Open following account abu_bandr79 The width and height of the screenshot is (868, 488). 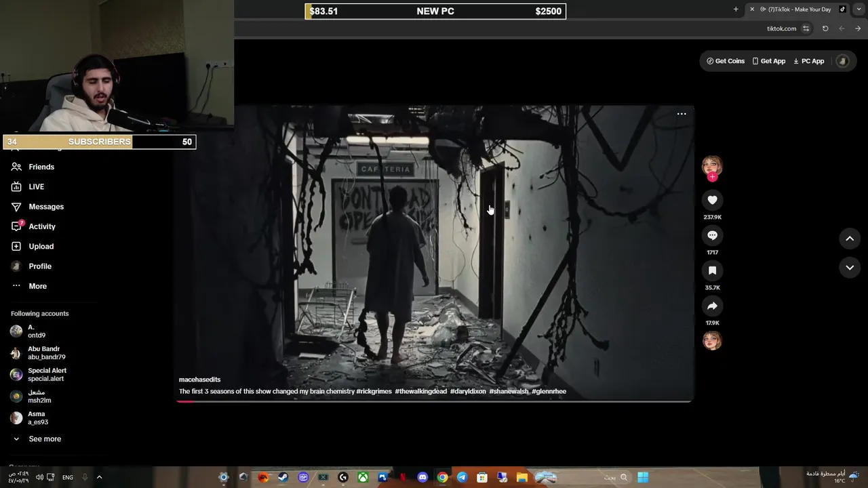(38, 353)
